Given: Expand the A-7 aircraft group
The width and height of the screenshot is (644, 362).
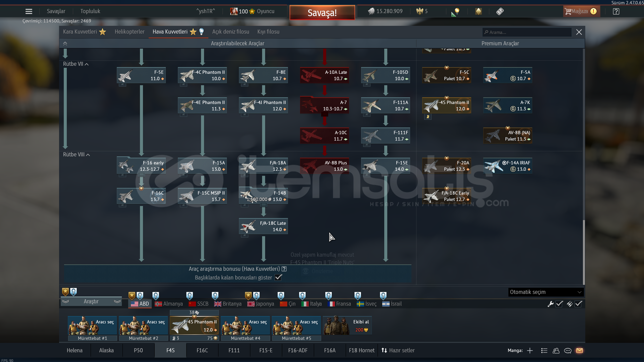Looking at the screenshot, I should point(325,114).
